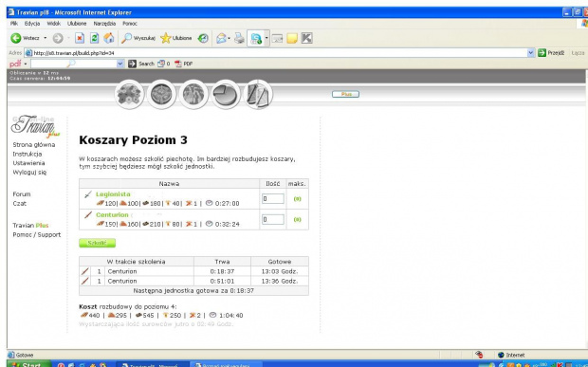Expand the PDF toolbar search dropdown

(120, 64)
